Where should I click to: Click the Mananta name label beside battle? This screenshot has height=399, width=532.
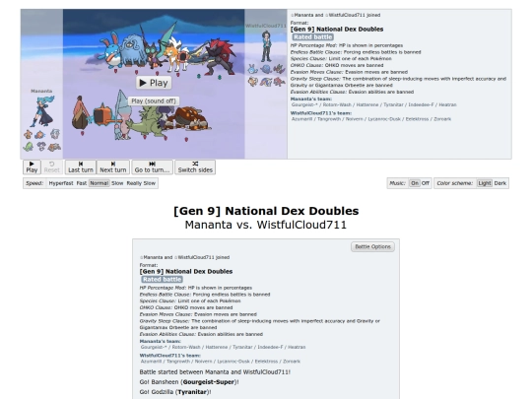41,91
